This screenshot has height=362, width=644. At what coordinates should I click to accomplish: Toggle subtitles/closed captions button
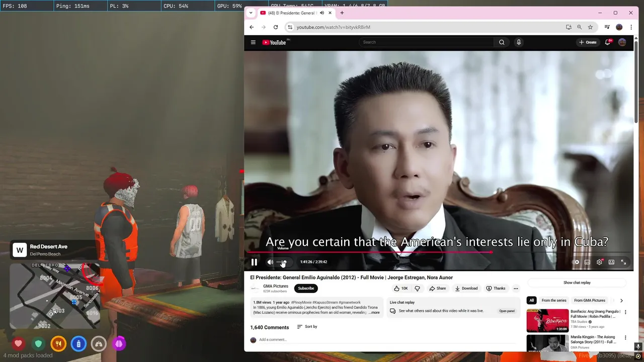587,262
